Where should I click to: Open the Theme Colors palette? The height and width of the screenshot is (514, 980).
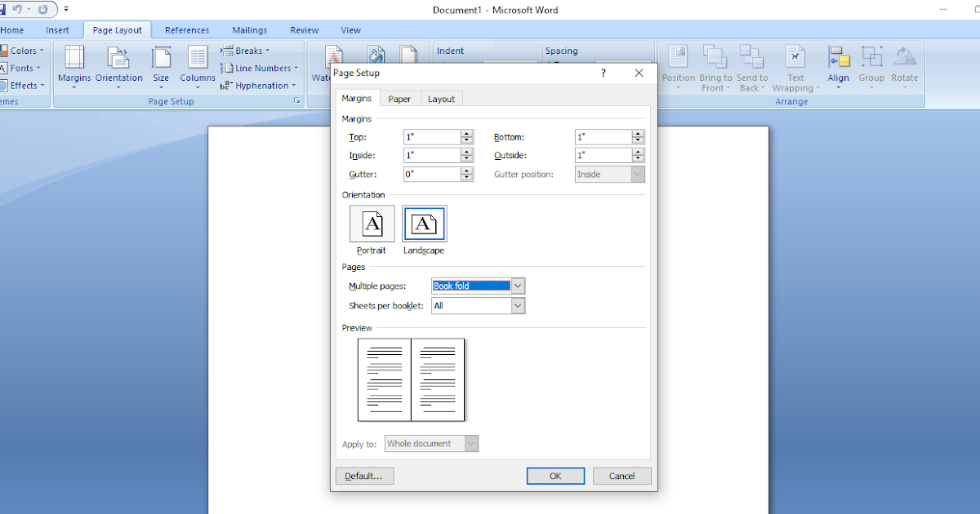click(23, 50)
